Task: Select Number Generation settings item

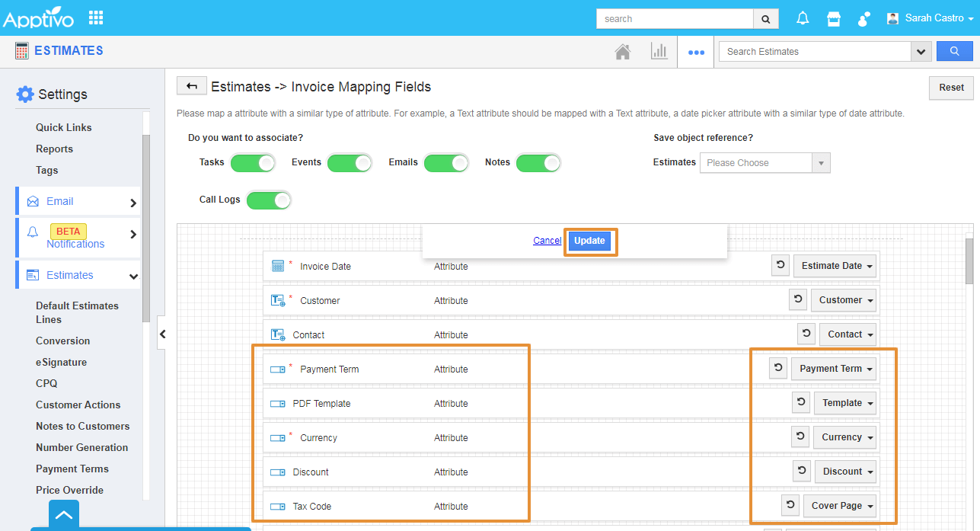Action: click(x=81, y=447)
